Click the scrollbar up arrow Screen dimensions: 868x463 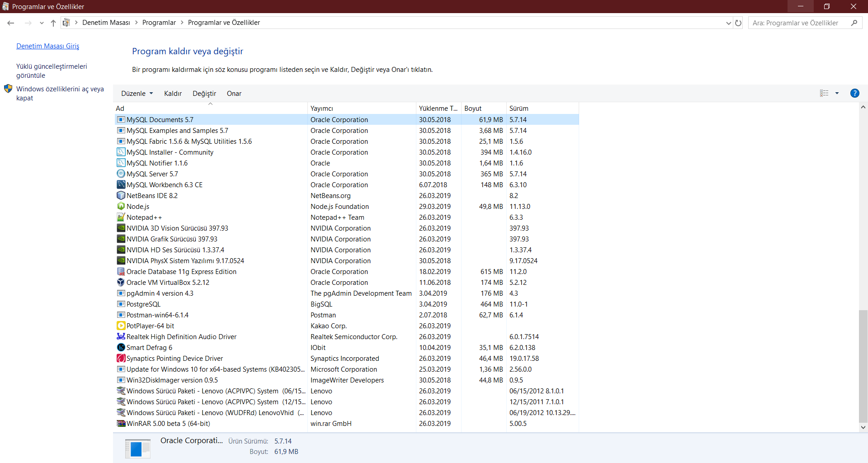pos(863,107)
